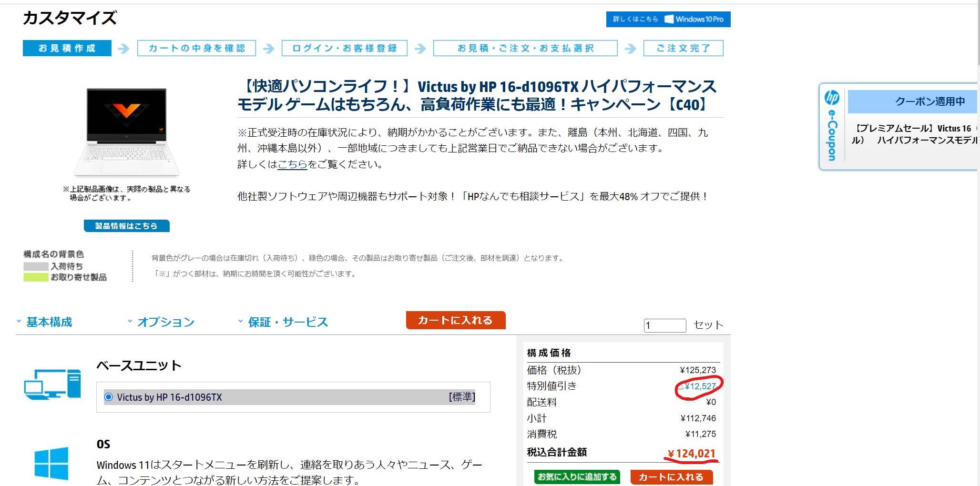Click the 税込合計金額 total ¥124,021
This screenshot has width=980, height=486.
click(692, 454)
